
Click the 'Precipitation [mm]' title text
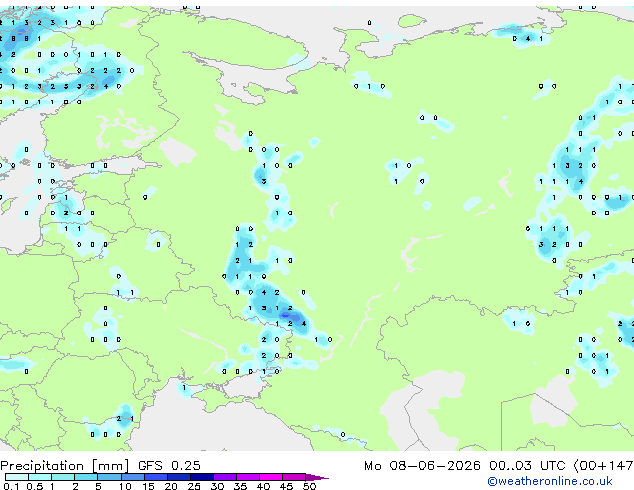[65, 466]
